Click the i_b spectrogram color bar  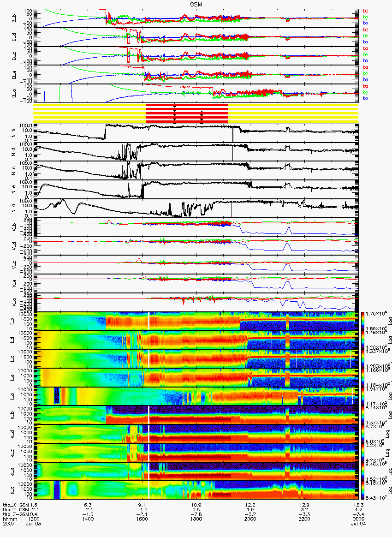363,321
